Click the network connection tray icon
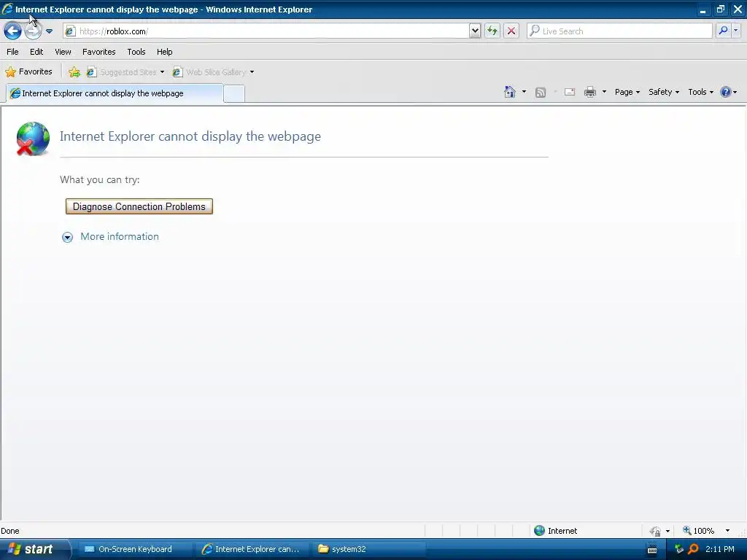The width and height of the screenshot is (747, 560). [679, 549]
